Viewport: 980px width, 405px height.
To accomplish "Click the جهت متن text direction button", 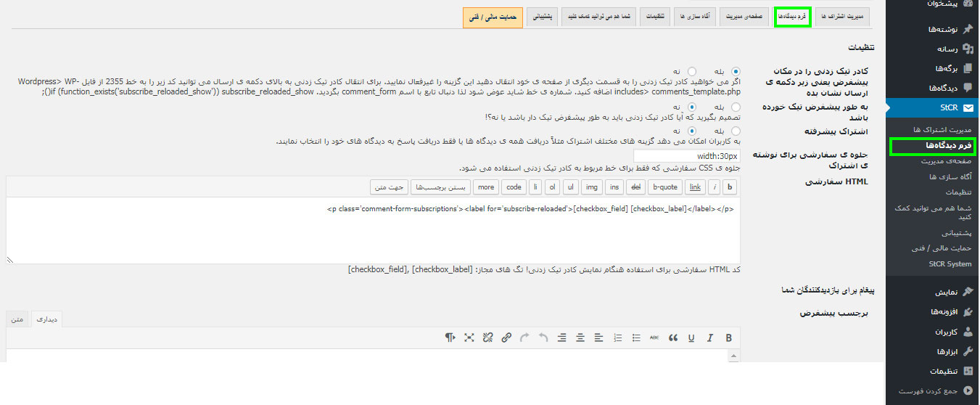I will coord(389,187).
